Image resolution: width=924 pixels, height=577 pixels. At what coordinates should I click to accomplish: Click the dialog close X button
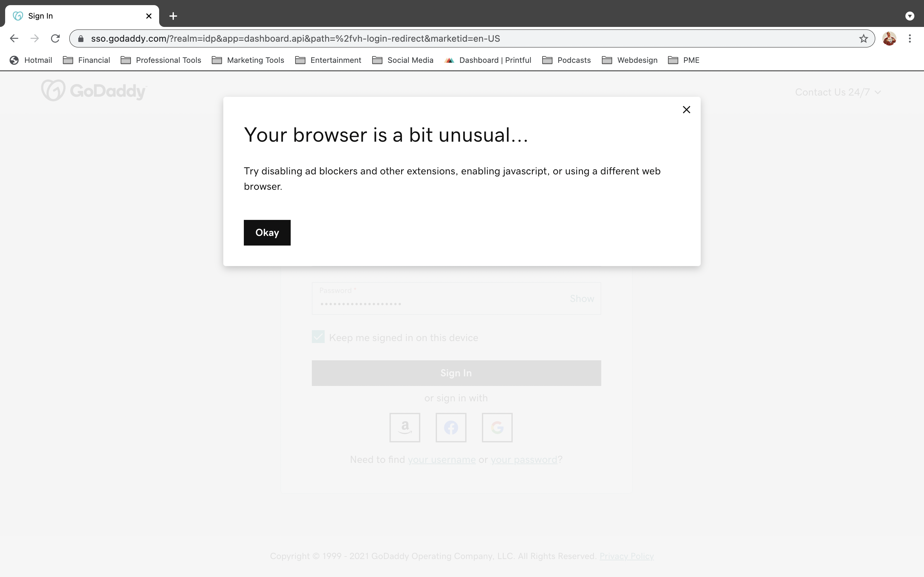point(686,109)
